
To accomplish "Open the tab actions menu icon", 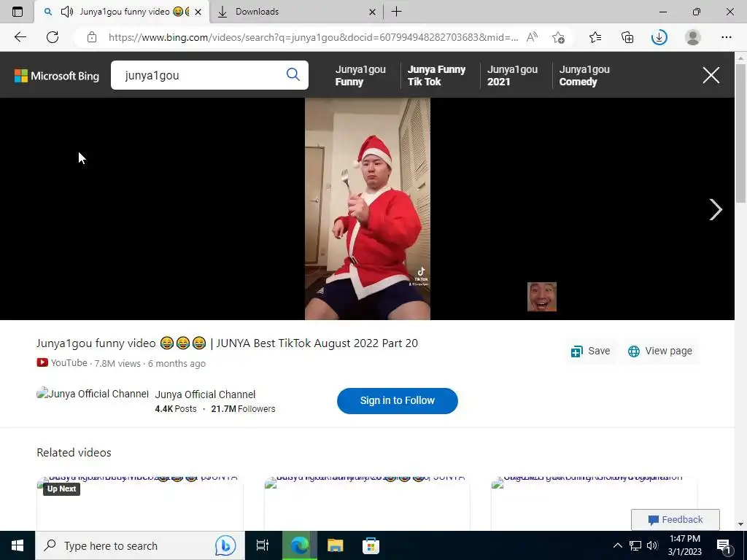I will (x=18, y=12).
